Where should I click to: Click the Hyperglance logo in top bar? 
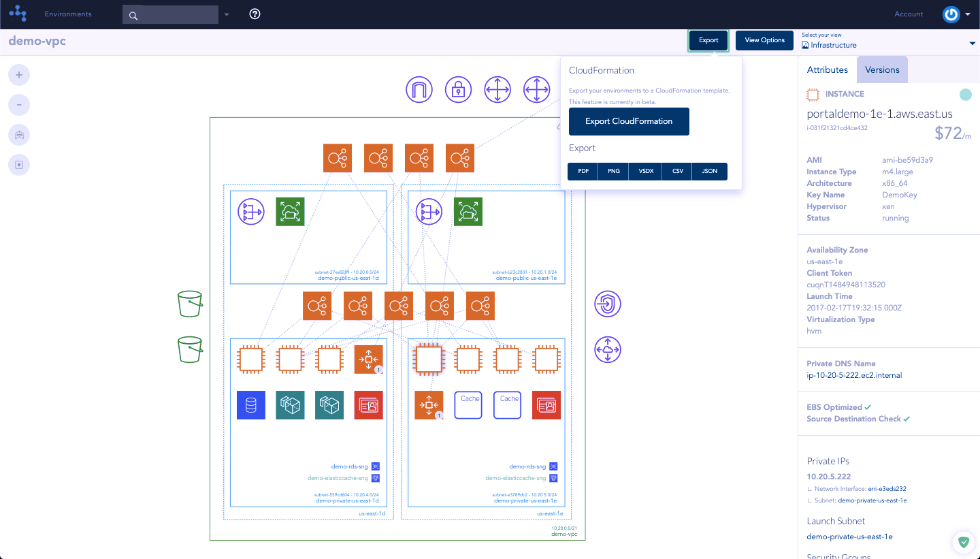point(18,14)
